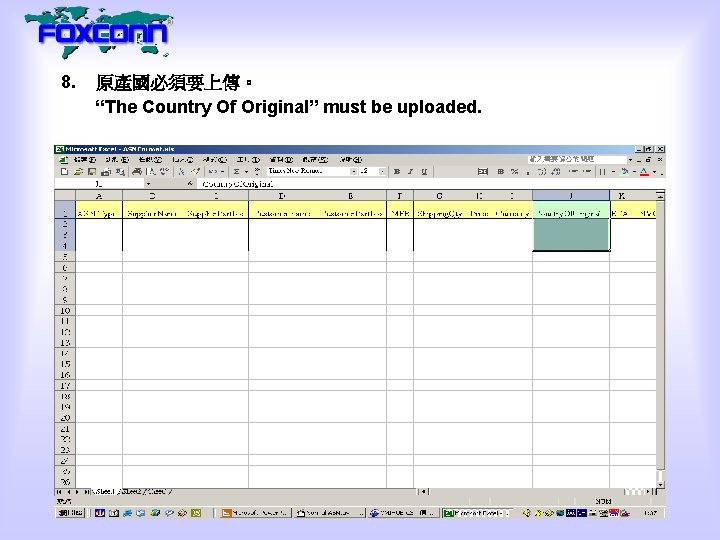Open the font name dropdown arrow

tap(354, 172)
